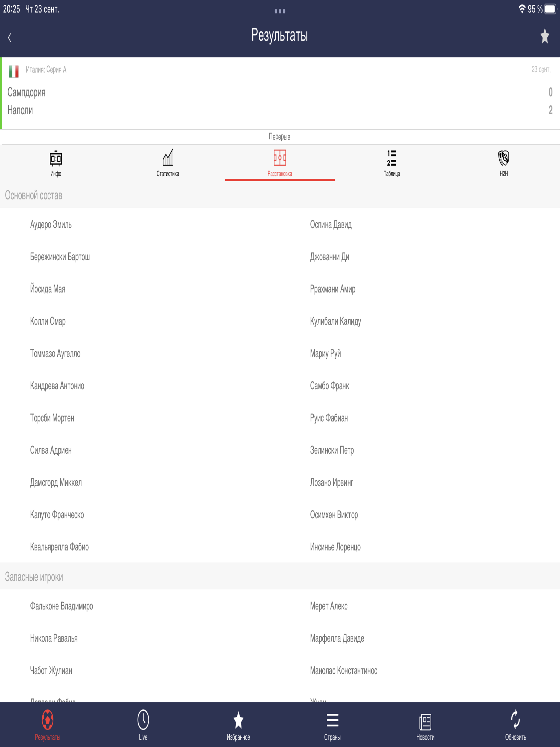Viewport: 560px width, 747px height.
Task: Tap the three dots at top center
Action: [280, 11]
